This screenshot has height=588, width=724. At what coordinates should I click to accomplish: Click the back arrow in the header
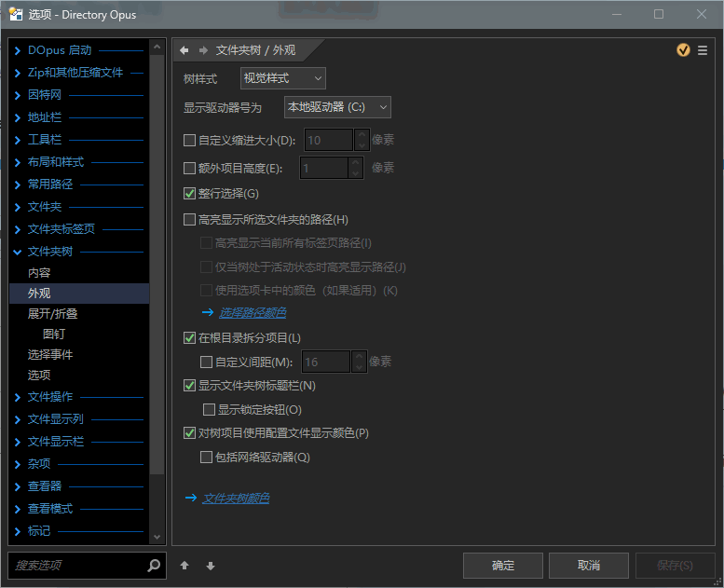(184, 50)
